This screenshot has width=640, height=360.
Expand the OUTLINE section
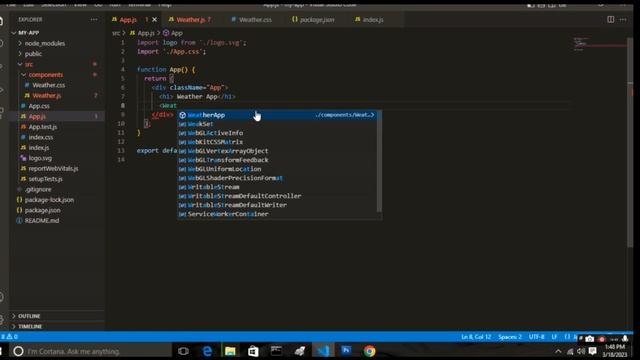pos(29,316)
